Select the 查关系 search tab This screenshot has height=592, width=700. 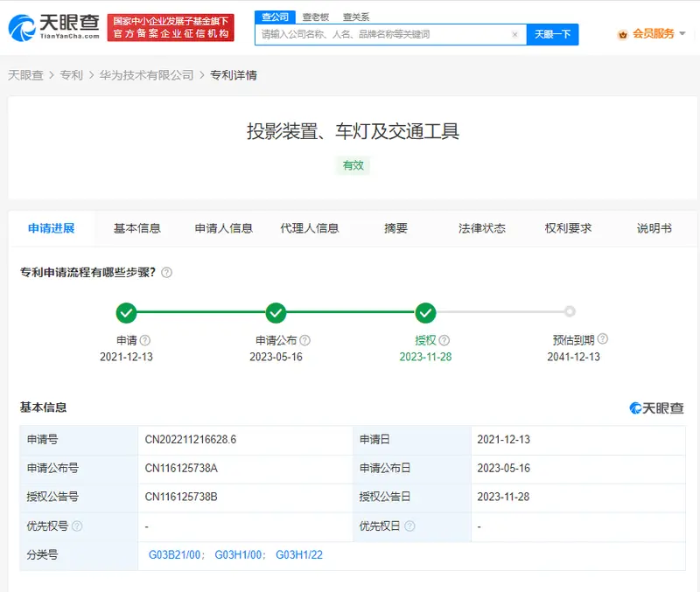pos(356,17)
